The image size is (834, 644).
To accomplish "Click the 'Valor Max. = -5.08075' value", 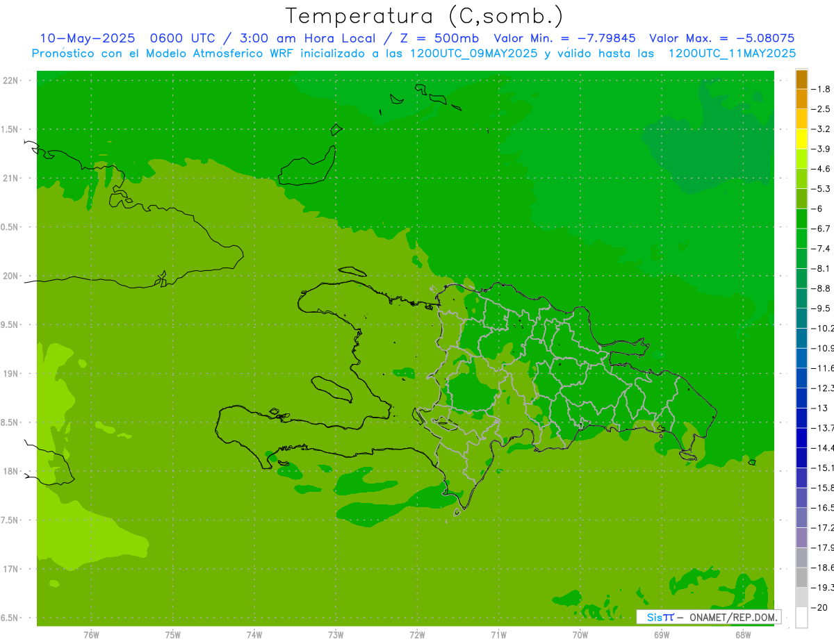I will coord(722,38).
